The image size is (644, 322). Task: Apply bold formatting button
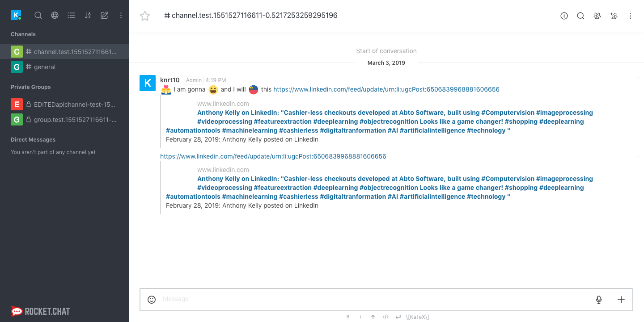click(348, 317)
